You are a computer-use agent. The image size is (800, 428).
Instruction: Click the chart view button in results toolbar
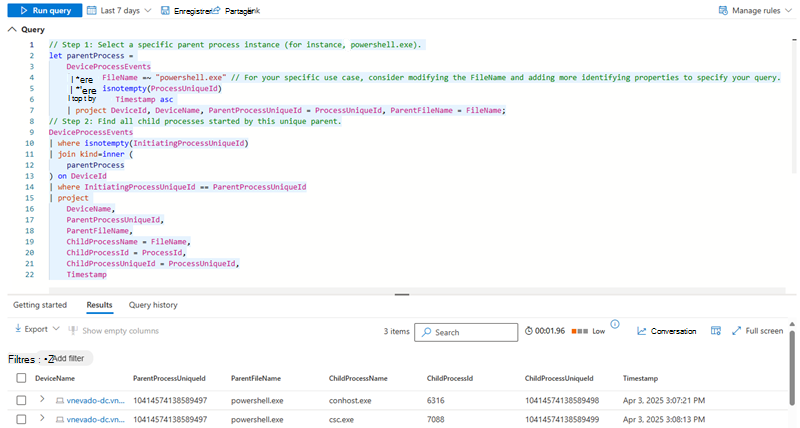point(666,331)
